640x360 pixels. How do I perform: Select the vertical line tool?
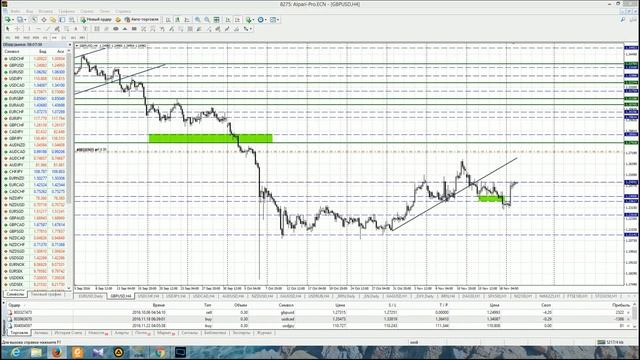(x=29, y=29)
